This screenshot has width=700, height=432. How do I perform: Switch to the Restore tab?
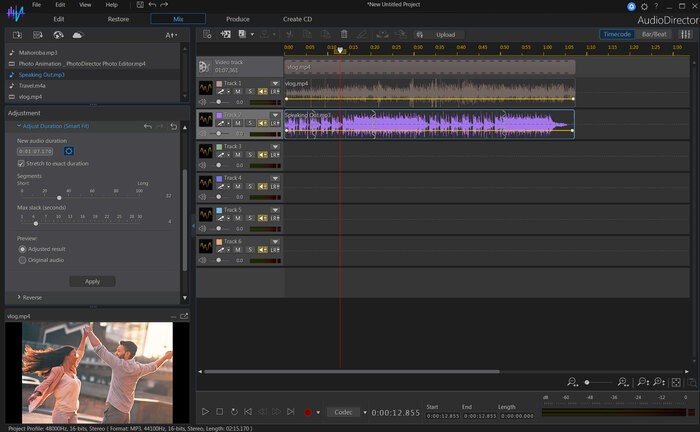point(119,19)
